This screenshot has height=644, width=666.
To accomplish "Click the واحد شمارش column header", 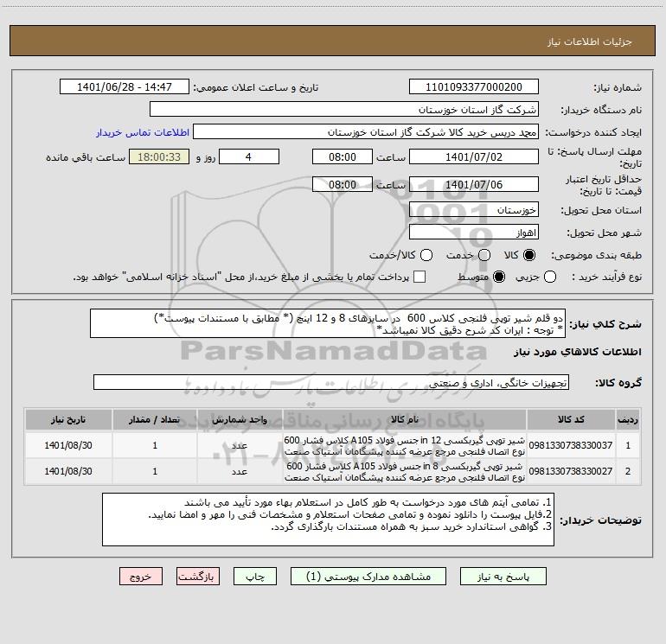I will coord(240,419).
